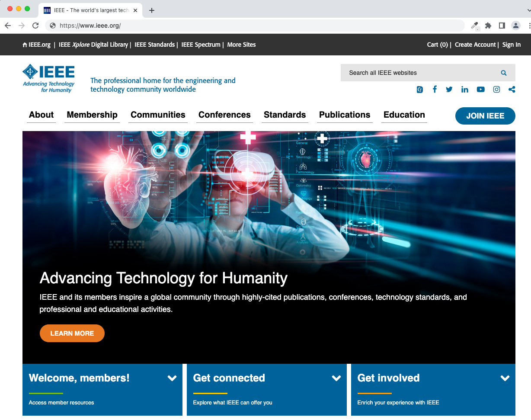
Task: Select the IEEE browser tab
Action: (x=90, y=10)
